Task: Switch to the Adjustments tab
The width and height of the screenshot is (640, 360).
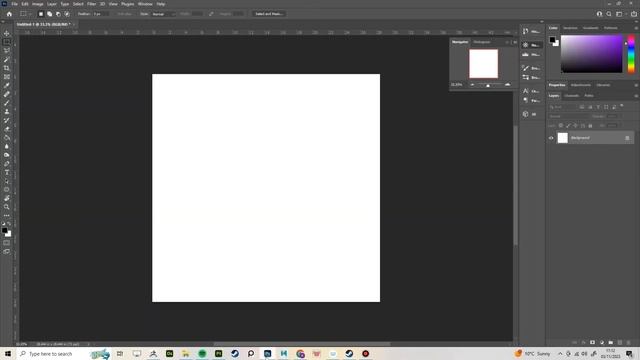Action: (580, 85)
